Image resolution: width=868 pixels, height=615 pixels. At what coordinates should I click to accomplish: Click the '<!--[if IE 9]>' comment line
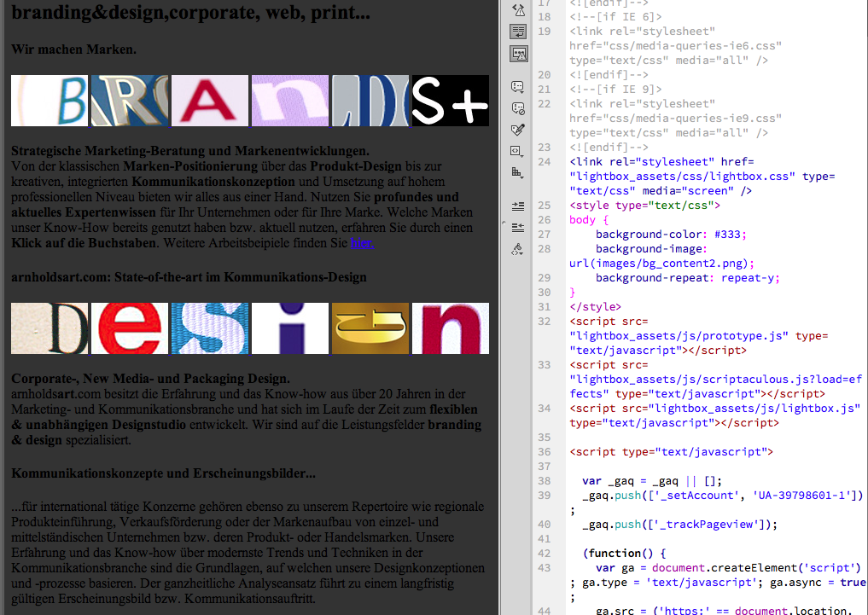[x=615, y=90]
